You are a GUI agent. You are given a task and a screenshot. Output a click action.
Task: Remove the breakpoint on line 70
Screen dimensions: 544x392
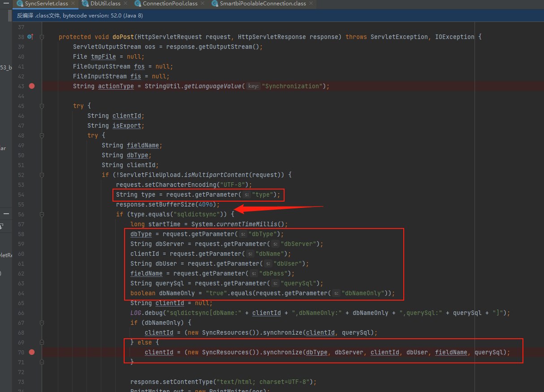[31, 352]
